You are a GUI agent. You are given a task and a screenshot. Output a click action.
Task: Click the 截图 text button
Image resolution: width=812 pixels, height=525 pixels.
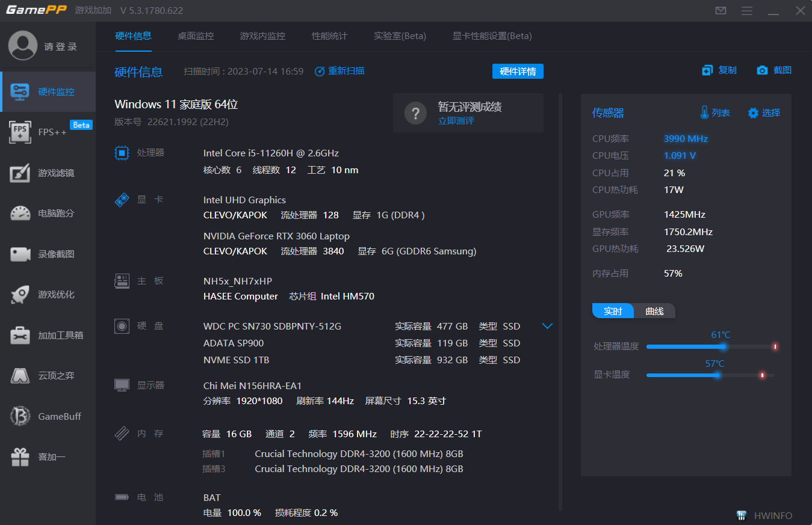point(783,70)
